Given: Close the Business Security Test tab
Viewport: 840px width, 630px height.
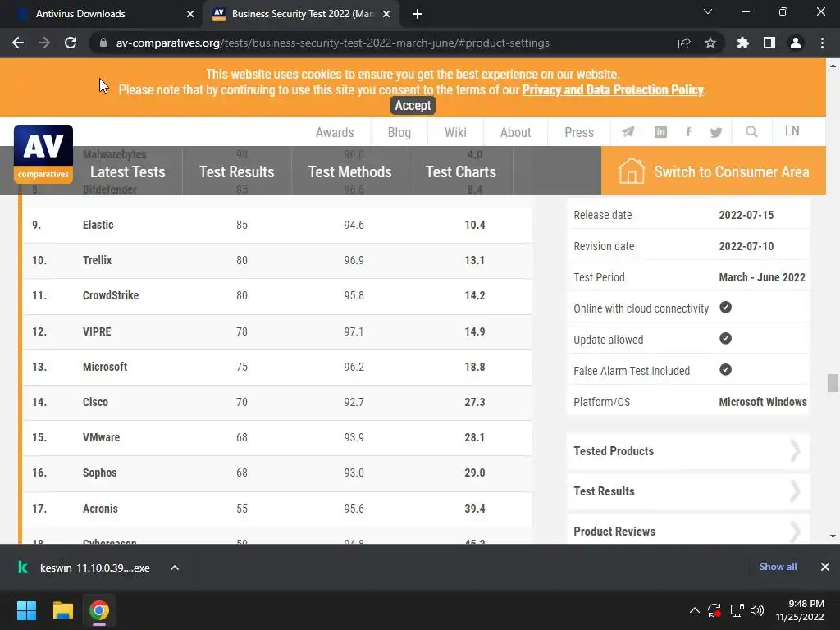Looking at the screenshot, I should pos(386,14).
